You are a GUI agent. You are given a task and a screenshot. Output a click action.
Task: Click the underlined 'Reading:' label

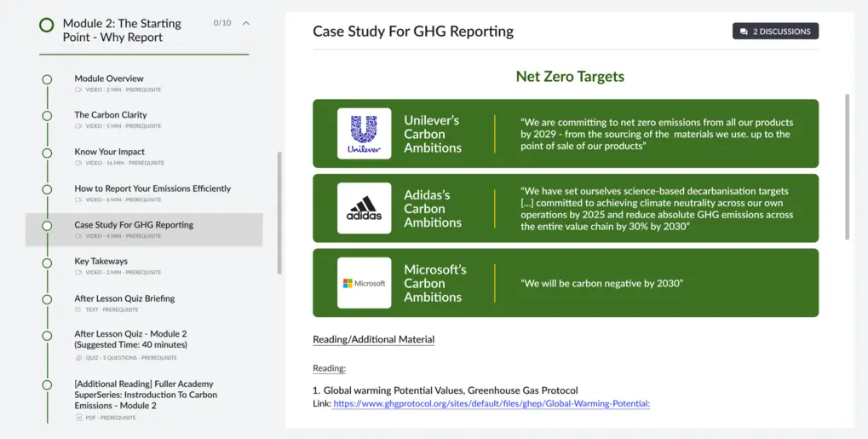[x=330, y=368]
